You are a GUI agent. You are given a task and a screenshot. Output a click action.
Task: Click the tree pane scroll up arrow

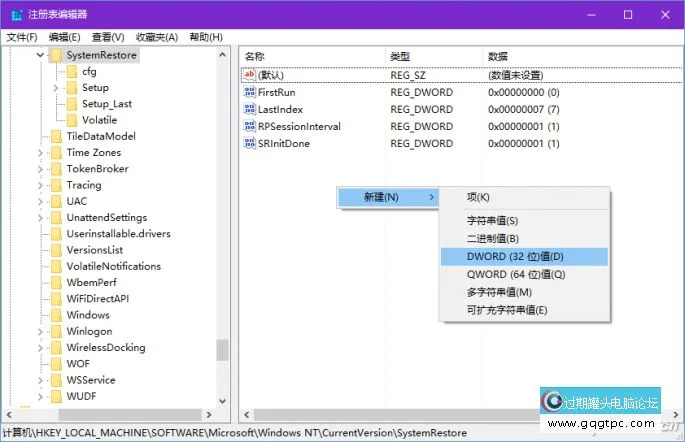(x=222, y=55)
